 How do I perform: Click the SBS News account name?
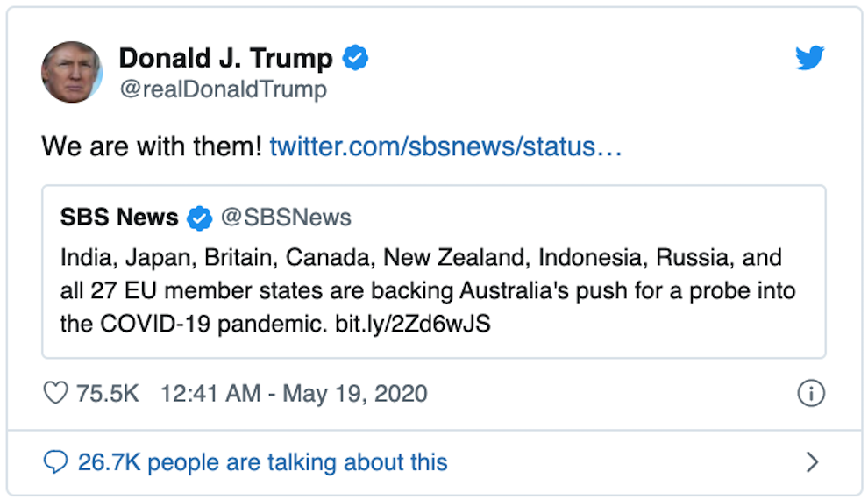coord(119,218)
